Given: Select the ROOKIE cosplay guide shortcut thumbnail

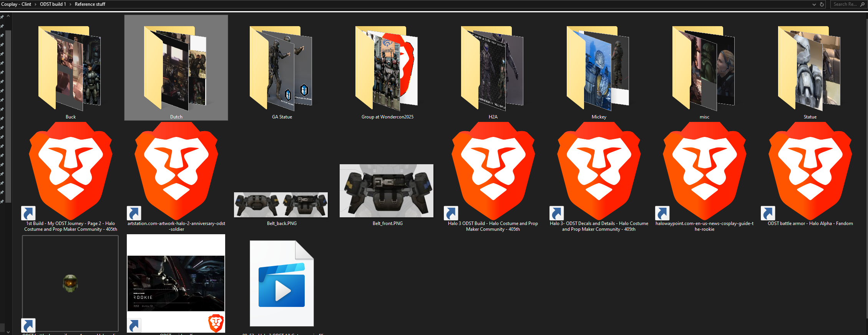Looking at the screenshot, I should [x=176, y=283].
